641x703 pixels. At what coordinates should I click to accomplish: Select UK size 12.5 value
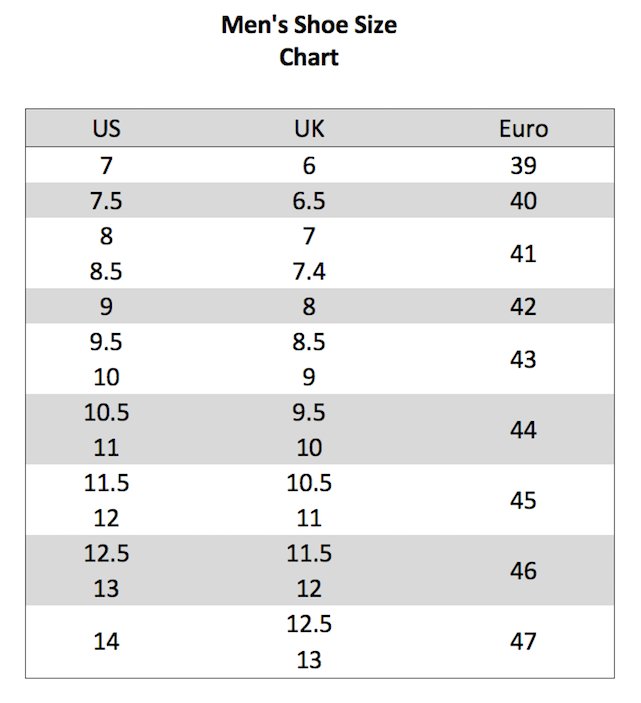[x=309, y=624]
